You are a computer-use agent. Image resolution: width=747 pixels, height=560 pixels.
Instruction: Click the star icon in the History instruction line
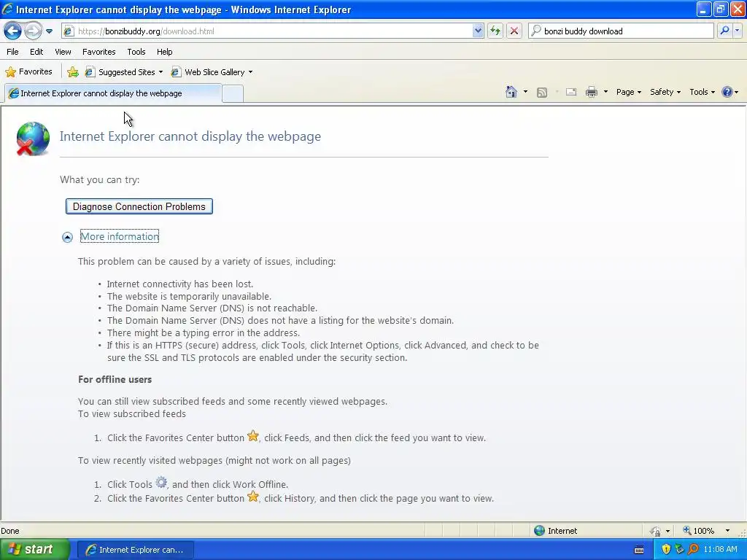click(x=253, y=497)
